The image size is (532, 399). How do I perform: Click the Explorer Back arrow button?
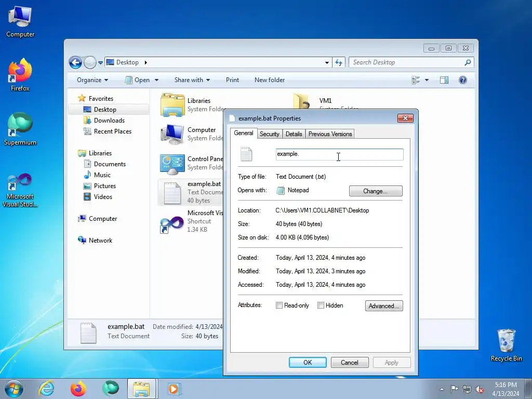coord(76,62)
